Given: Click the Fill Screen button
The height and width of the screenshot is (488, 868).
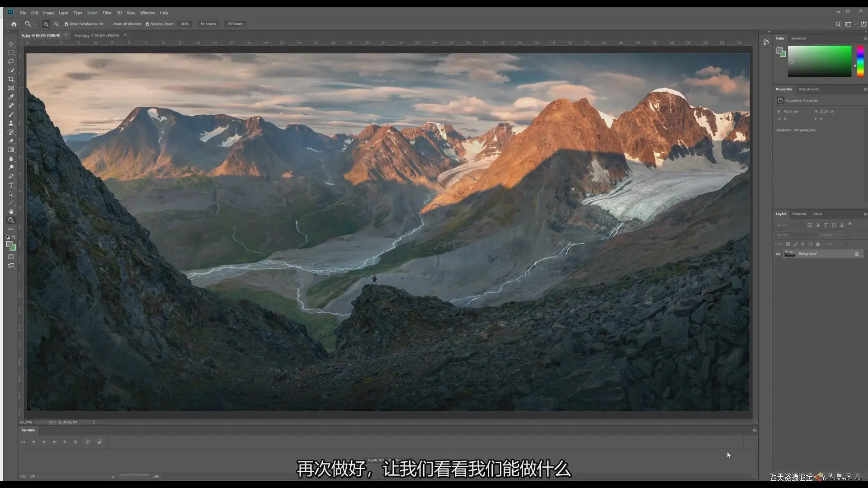Looking at the screenshot, I should point(235,24).
